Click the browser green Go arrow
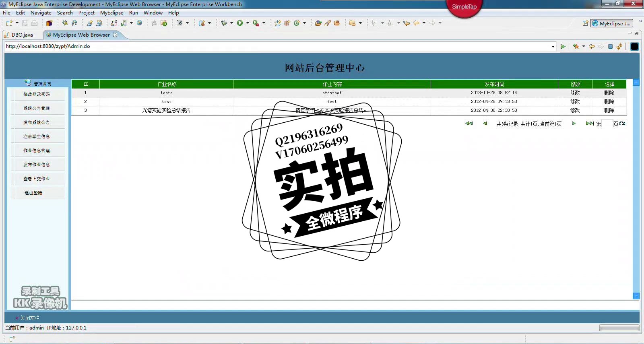This screenshot has width=644, height=344. tap(563, 46)
